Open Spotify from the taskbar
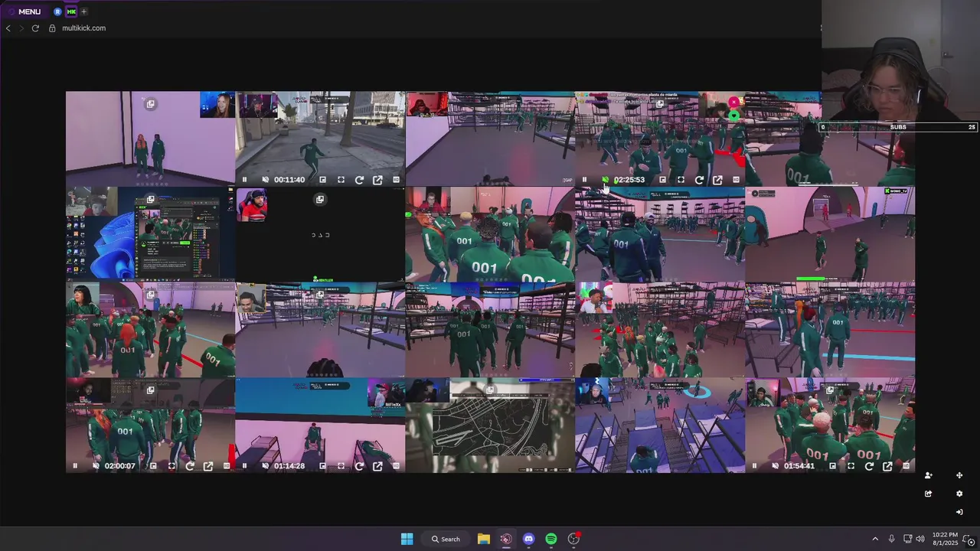The width and height of the screenshot is (980, 551). 551,539
